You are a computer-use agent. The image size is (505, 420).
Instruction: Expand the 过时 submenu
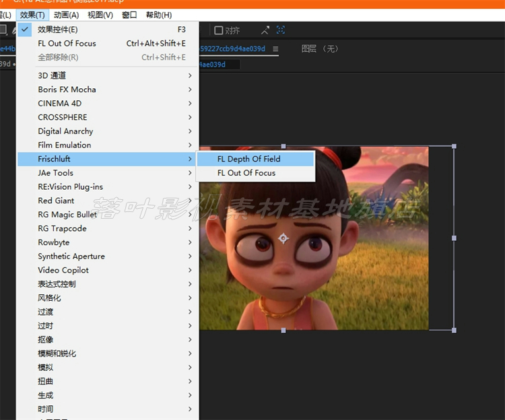(x=108, y=326)
